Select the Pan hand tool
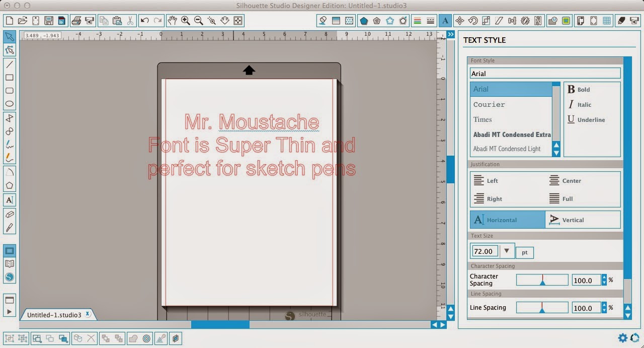This screenshot has width=644, height=348. (x=173, y=21)
